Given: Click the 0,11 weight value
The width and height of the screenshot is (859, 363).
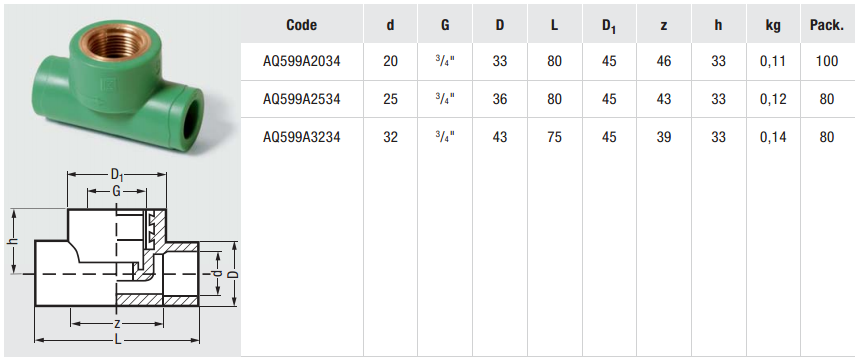Looking at the screenshot, I should 773,61.
